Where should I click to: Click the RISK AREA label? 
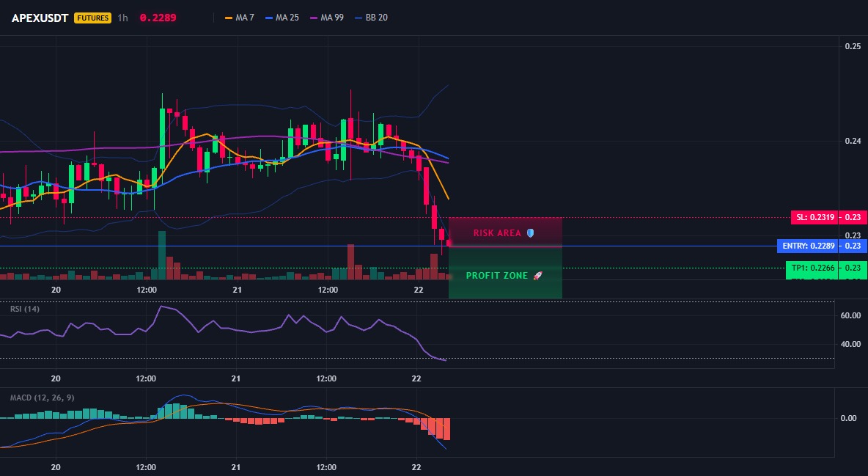(497, 233)
